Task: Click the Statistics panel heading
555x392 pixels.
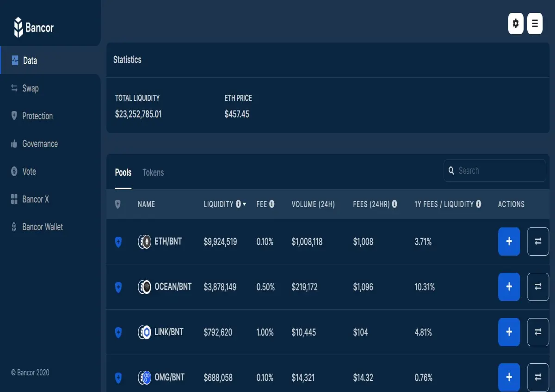Action: [x=127, y=60]
